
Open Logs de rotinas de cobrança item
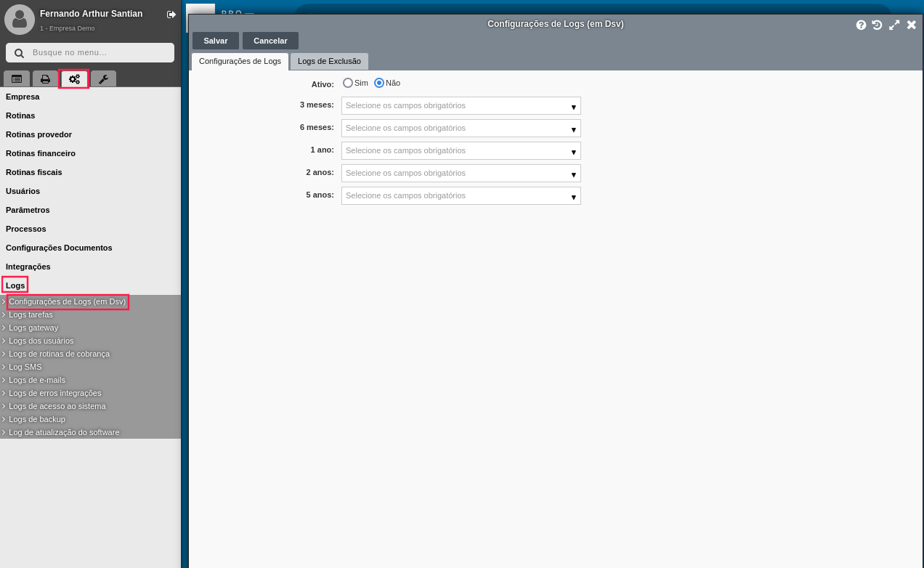click(59, 354)
